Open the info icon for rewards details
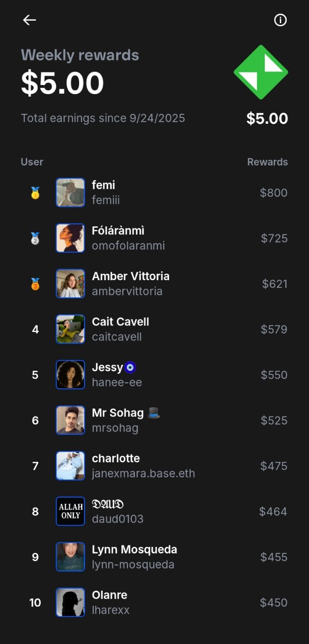309x644 pixels. 280,20
